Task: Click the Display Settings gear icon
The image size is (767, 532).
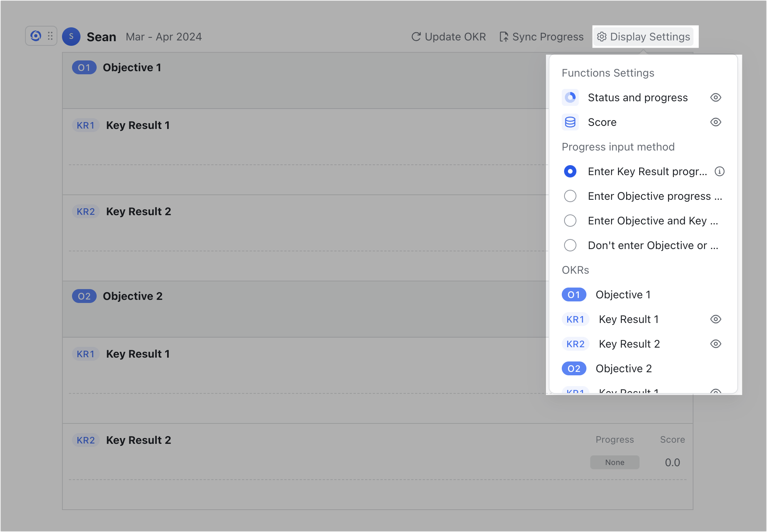Action: (601, 37)
